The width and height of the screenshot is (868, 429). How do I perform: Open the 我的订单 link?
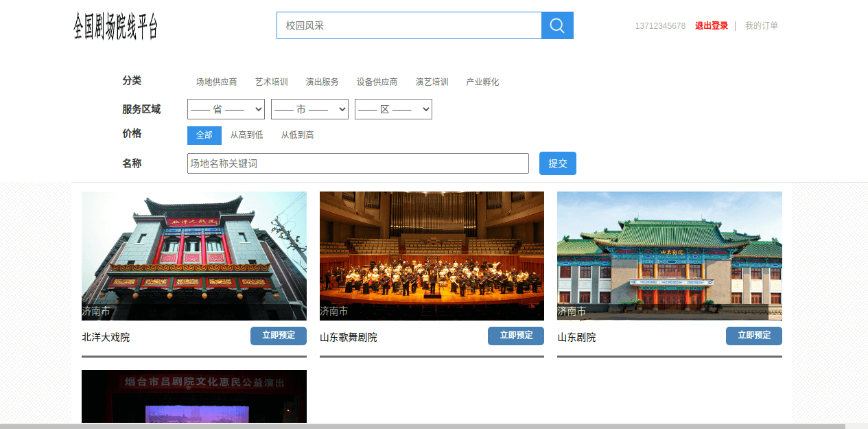762,25
